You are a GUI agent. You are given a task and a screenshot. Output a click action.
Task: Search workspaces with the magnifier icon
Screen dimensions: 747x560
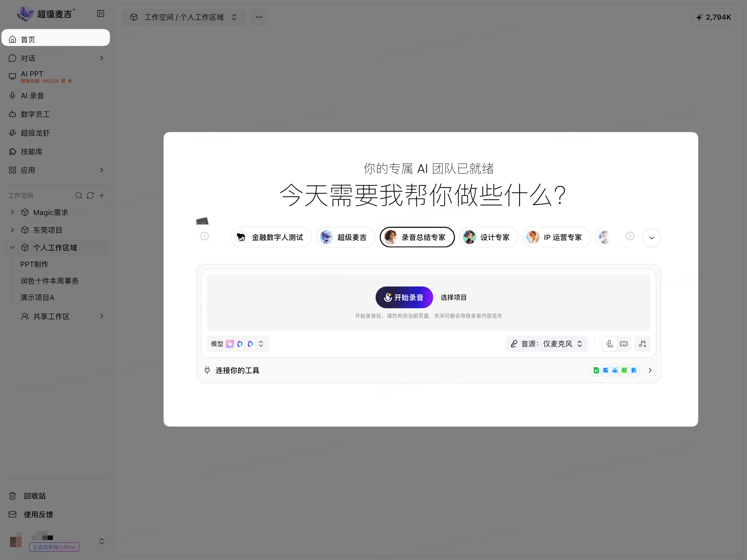[x=79, y=196]
